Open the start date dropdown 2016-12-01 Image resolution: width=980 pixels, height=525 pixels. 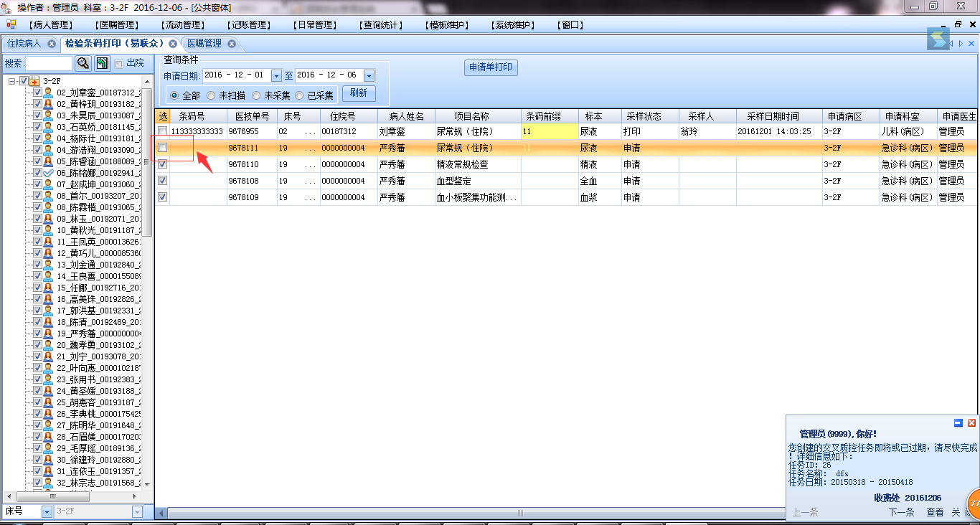pyautogui.click(x=276, y=75)
